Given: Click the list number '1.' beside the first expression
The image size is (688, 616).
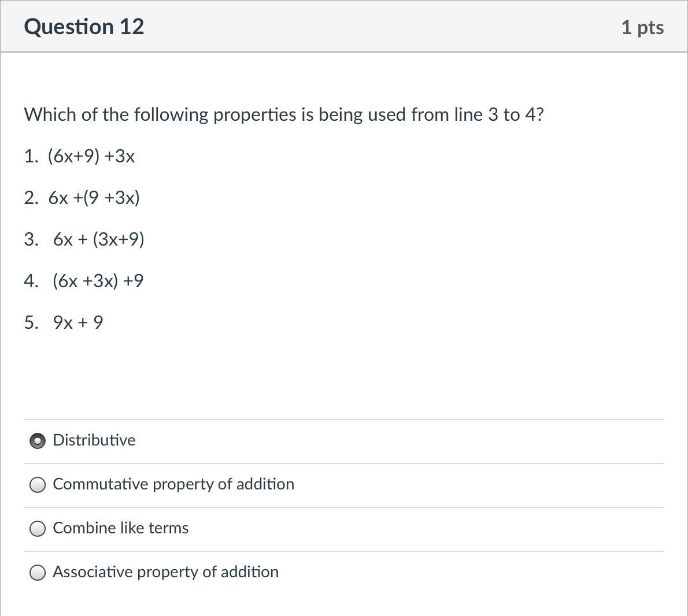Looking at the screenshot, I should click(31, 156).
